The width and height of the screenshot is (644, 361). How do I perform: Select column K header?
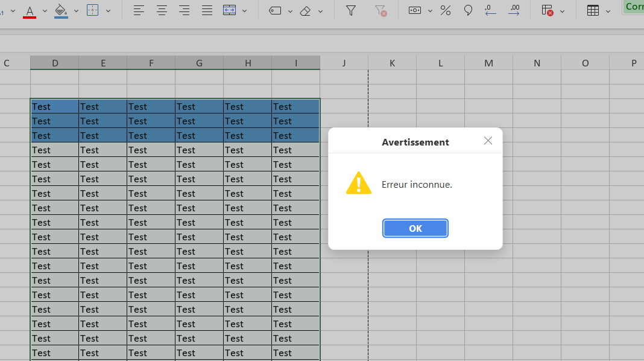click(392, 63)
